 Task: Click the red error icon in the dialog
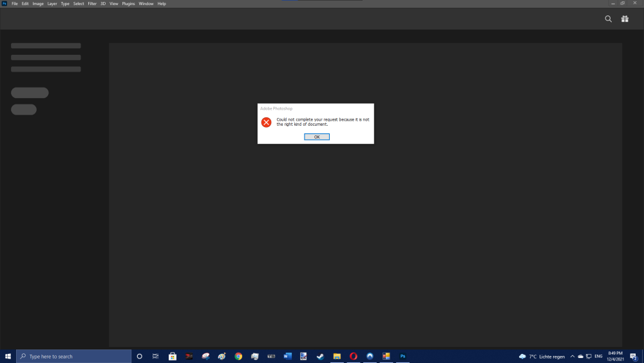click(266, 122)
